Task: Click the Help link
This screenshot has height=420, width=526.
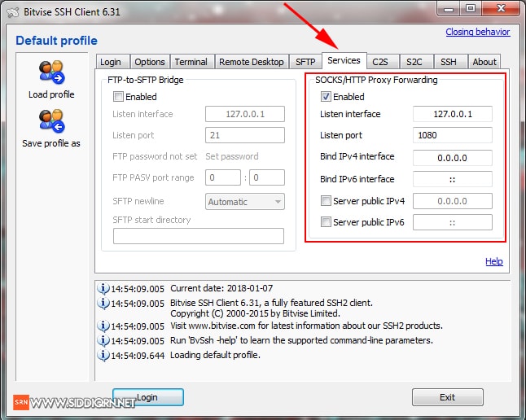Action: point(494,261)
